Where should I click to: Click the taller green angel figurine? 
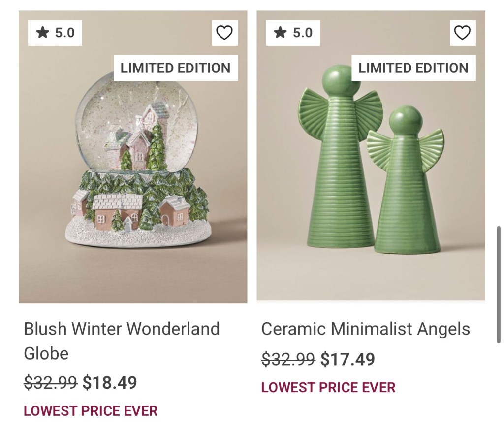point(340,168)
